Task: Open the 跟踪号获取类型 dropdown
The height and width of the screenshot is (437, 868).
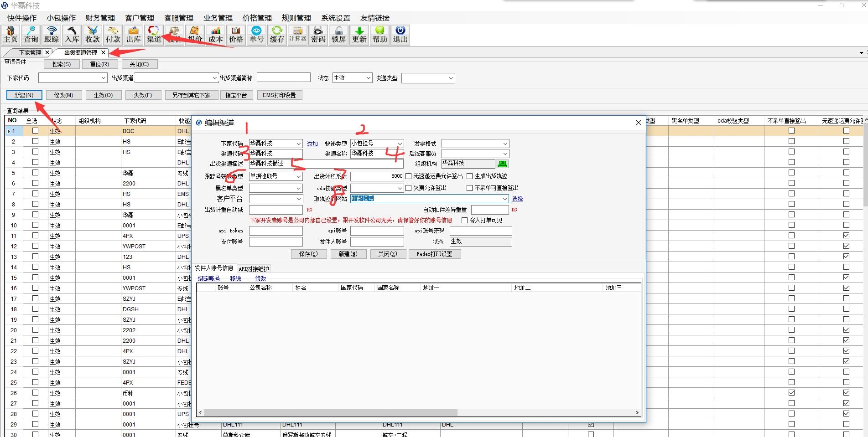Action: click(x=299, y=176)
